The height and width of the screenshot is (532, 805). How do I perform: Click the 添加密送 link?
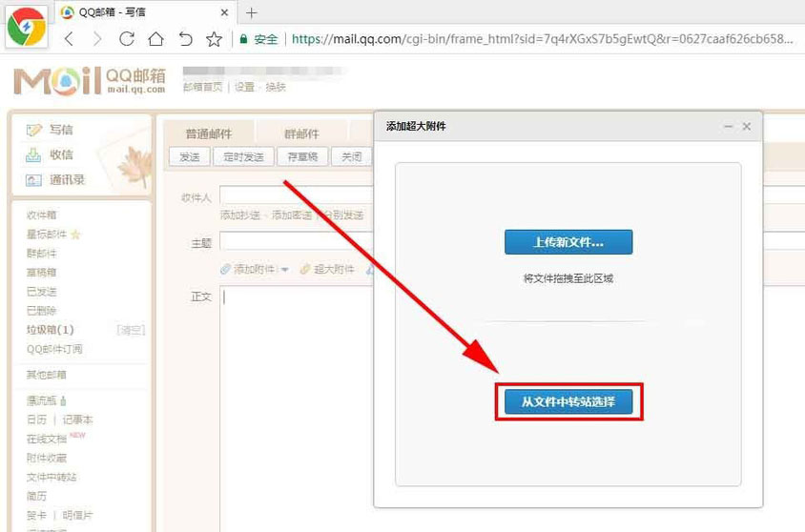(x=292, y=215)
